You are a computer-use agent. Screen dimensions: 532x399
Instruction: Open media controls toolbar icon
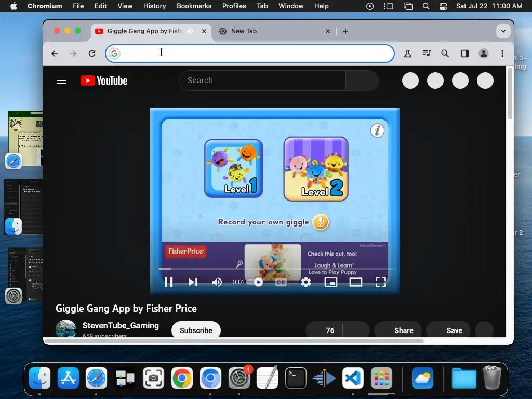pyautogui.click(x=427, y=54)
